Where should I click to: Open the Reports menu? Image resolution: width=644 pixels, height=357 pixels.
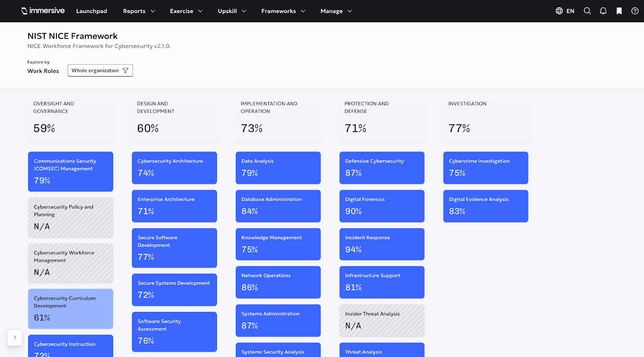pos(139,11)
